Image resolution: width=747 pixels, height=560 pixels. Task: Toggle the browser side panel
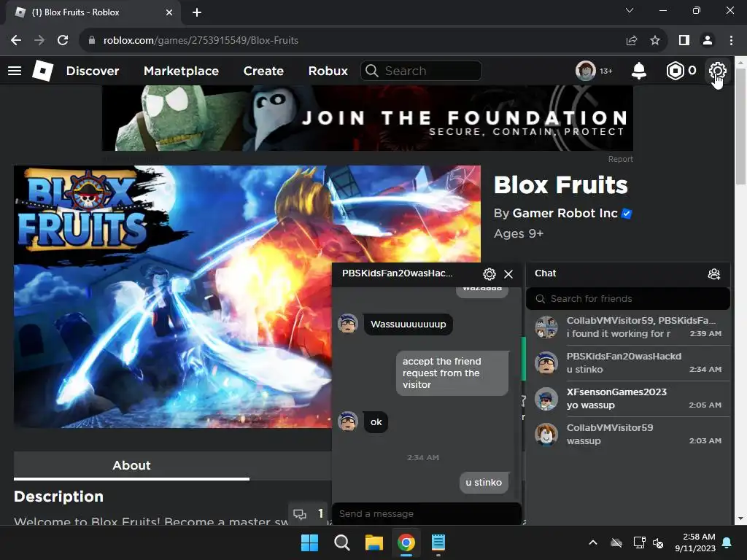(x=684, y=41)
